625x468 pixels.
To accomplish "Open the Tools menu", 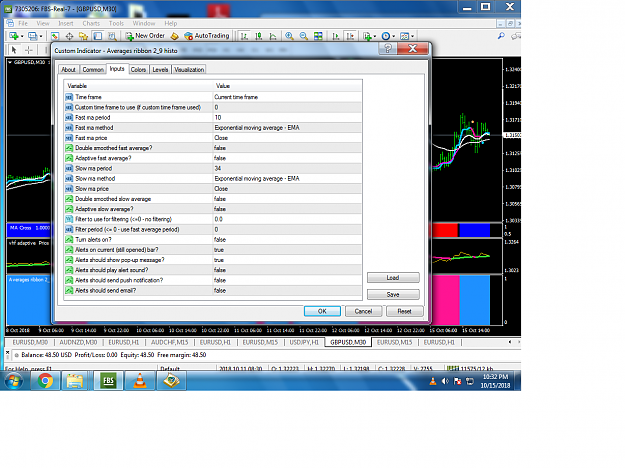I will tap(116, 24).
